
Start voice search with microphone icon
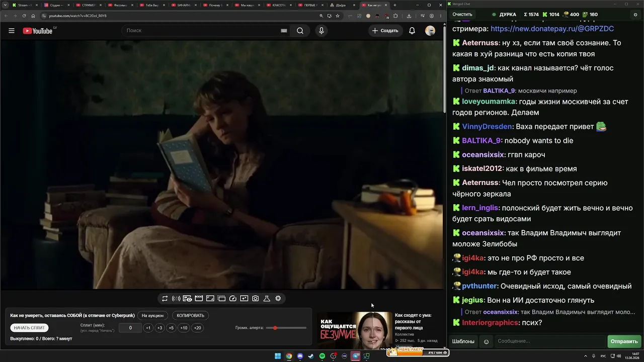pos(321,31)
